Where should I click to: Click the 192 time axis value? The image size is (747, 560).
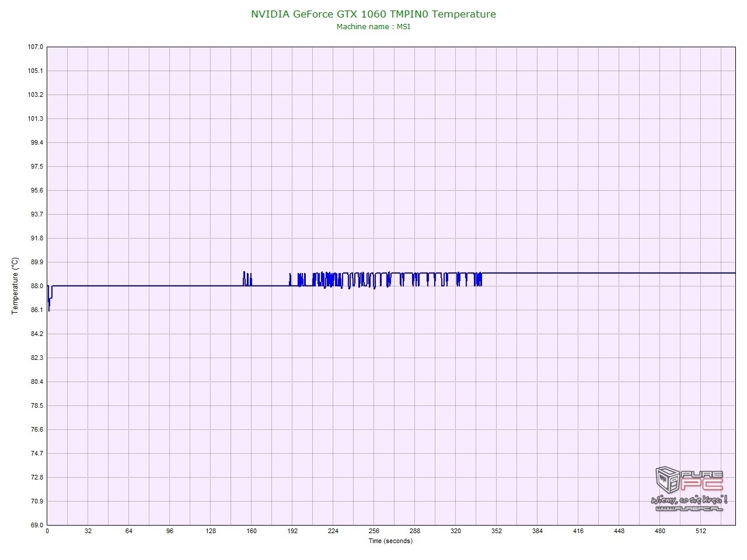click(x=292, y=531)
